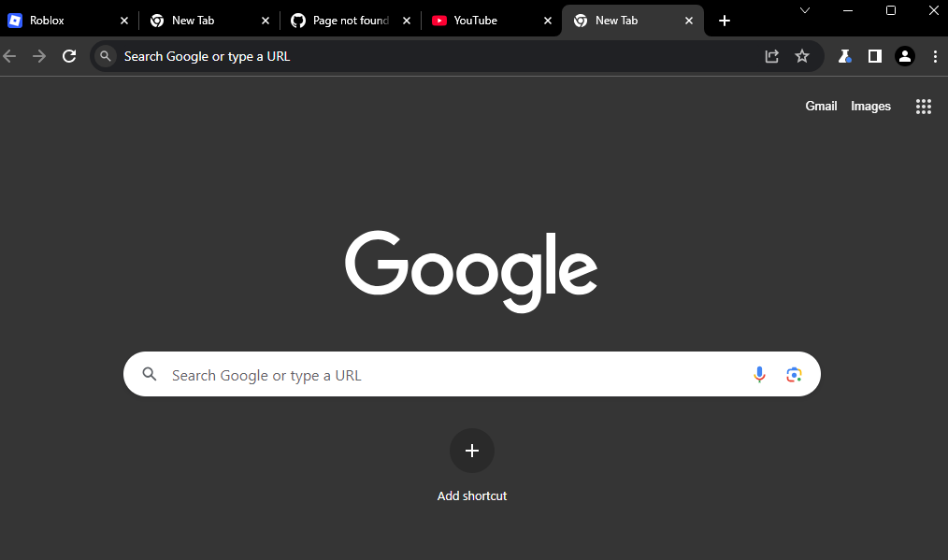Open the profile avatar menu
948x560 pixels.
[904, 56]
